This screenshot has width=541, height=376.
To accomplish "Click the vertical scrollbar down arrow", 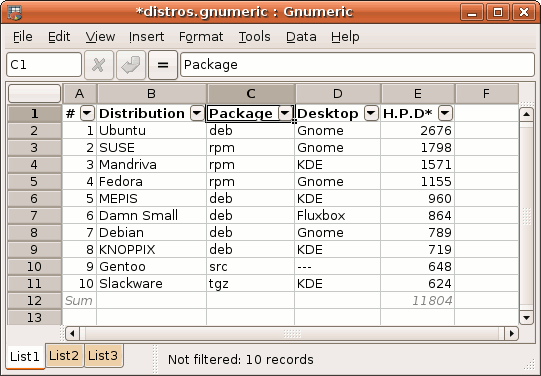I will [527, 318].
